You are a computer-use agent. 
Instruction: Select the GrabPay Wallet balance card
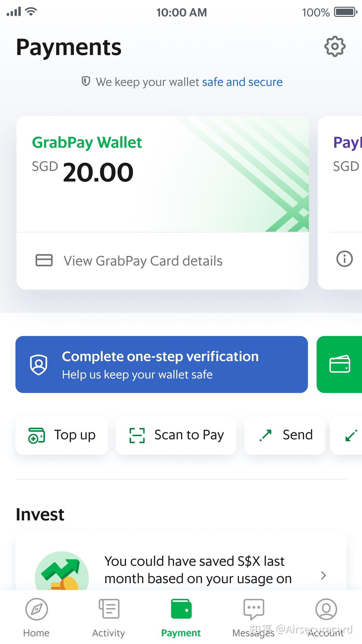pos(162,175)
